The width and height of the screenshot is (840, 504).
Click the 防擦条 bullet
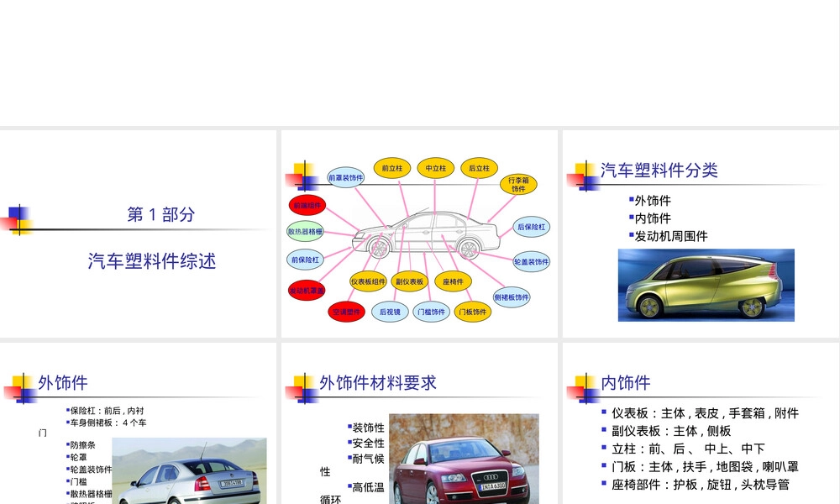tap(81, 445)
